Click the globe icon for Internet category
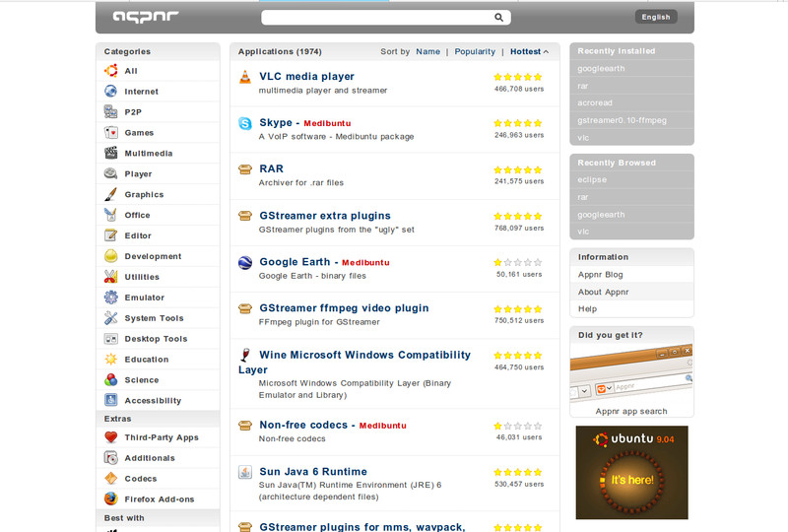Viewport: 788px width, 532px height. pyautogui.click(x=110, y=92)
